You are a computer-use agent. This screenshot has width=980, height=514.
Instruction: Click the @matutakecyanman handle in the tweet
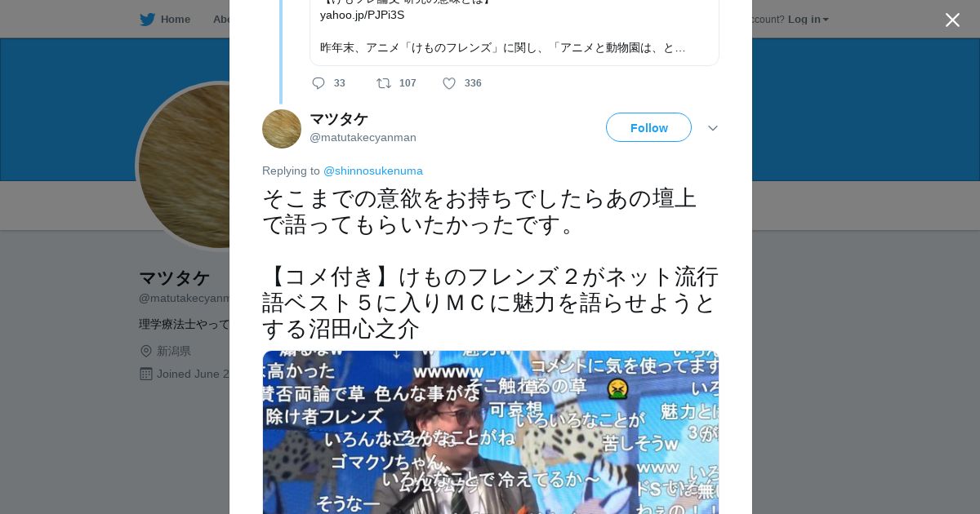point(363,137)
